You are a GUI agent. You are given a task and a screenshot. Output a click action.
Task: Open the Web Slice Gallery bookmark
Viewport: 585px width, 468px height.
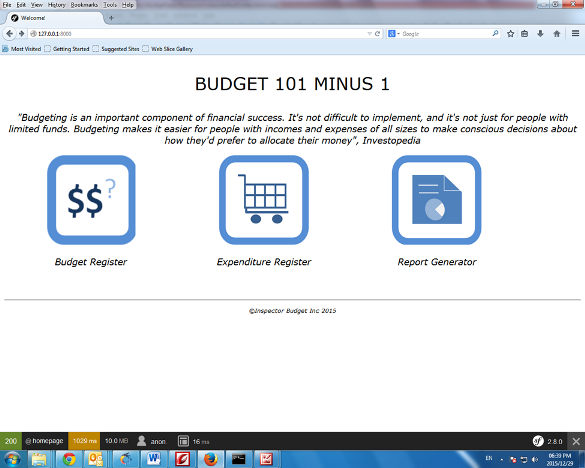(x=168, y=49)
